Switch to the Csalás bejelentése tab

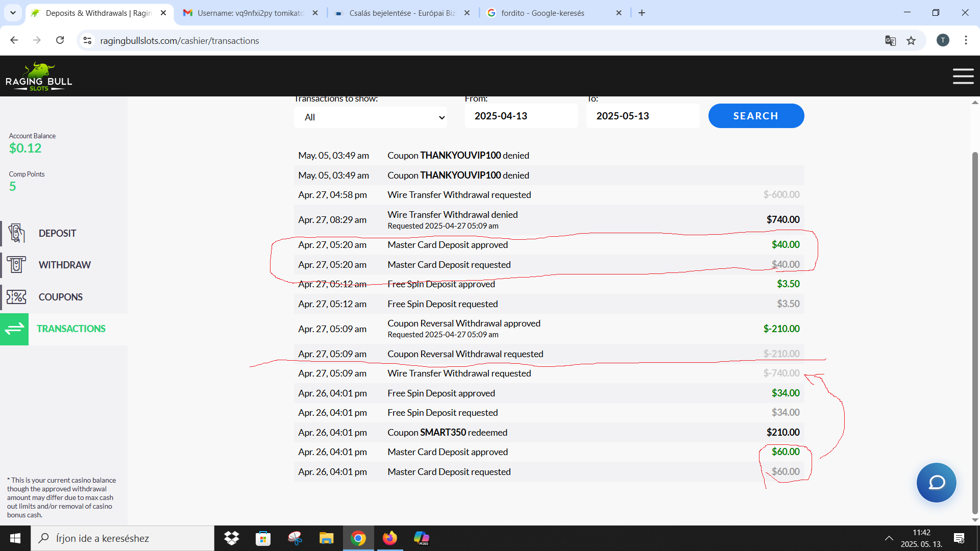pyautogui.click(x=402, y=13)
